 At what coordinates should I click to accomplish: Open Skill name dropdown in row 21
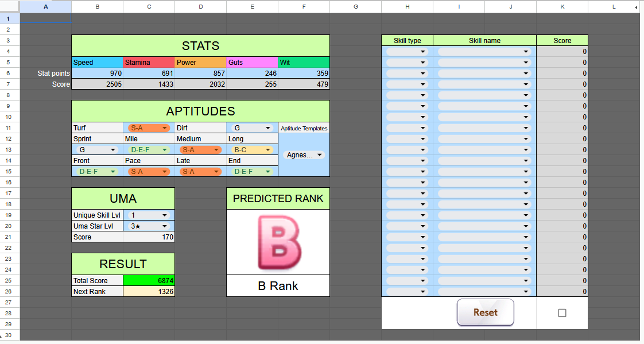[x=484, y=237]
